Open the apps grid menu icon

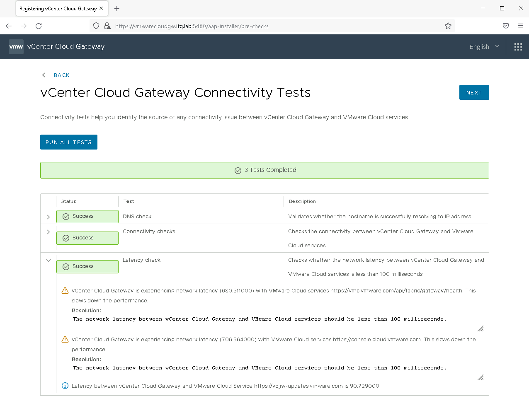pyautogui.click(x=518, y=47)
